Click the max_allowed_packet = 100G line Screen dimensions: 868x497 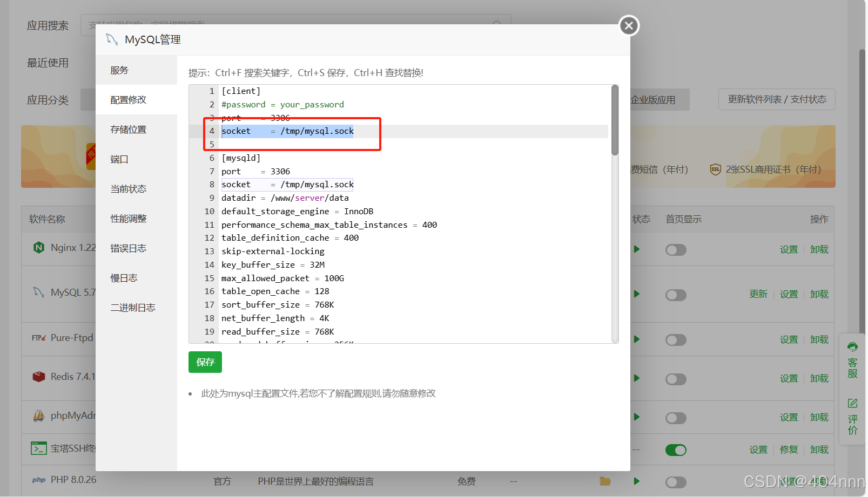coord(282,278)
